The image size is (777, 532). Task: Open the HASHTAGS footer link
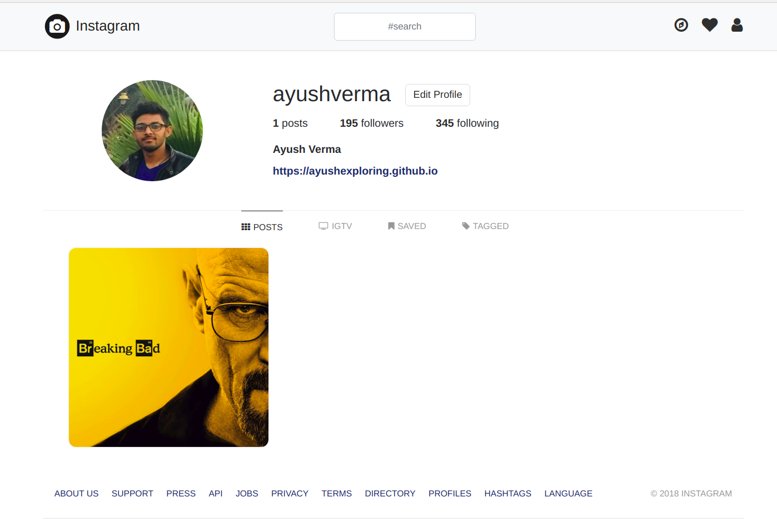pyautogui.click(x=508, y=494)
